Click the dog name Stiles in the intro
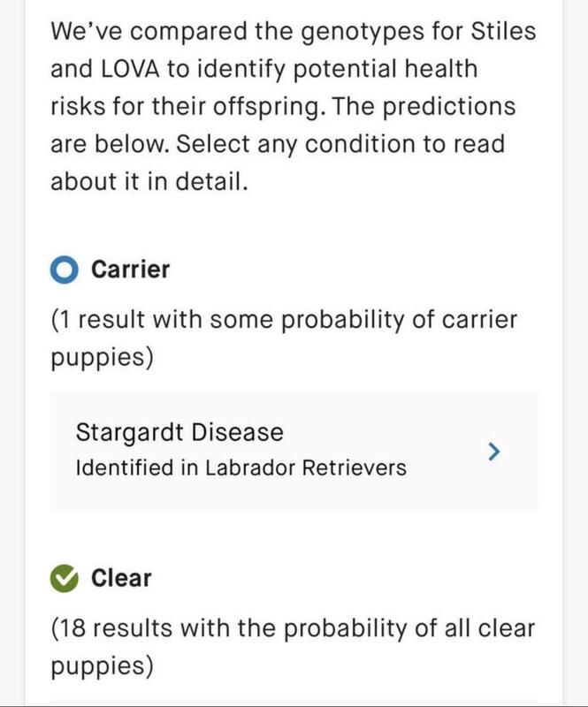Viewport: 588px width, 707px height. tap(503, 31)
